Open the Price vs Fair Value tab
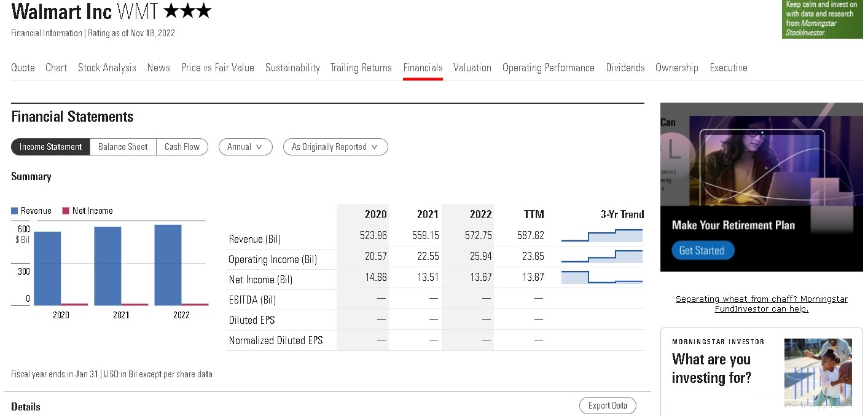The height and width of the screenshot is (416, 868). point(217,68)
